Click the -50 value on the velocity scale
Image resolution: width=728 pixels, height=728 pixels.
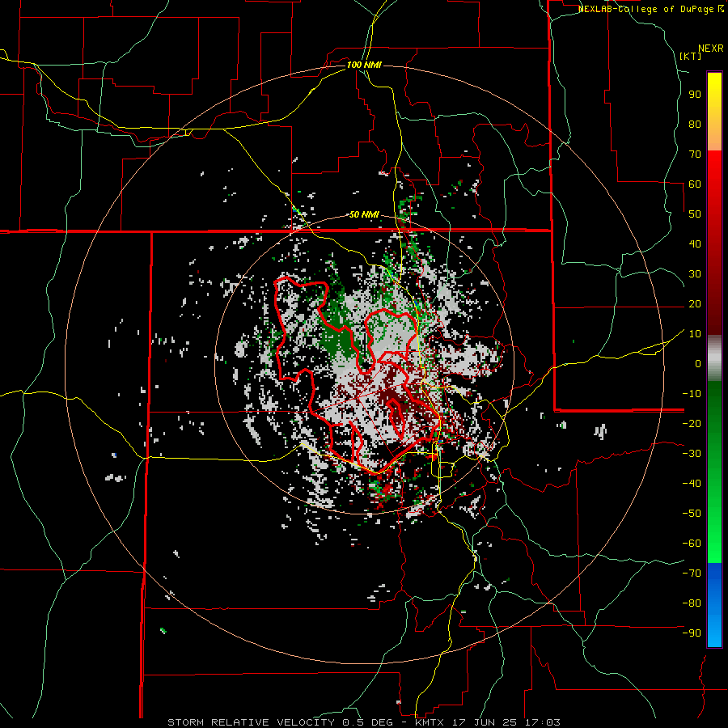[x=692, y=513]
